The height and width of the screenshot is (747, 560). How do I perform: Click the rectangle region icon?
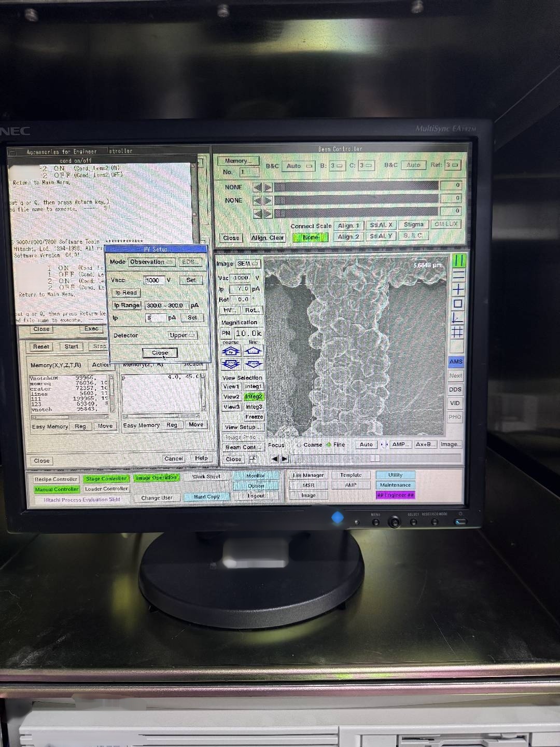[x=455, y=303]
